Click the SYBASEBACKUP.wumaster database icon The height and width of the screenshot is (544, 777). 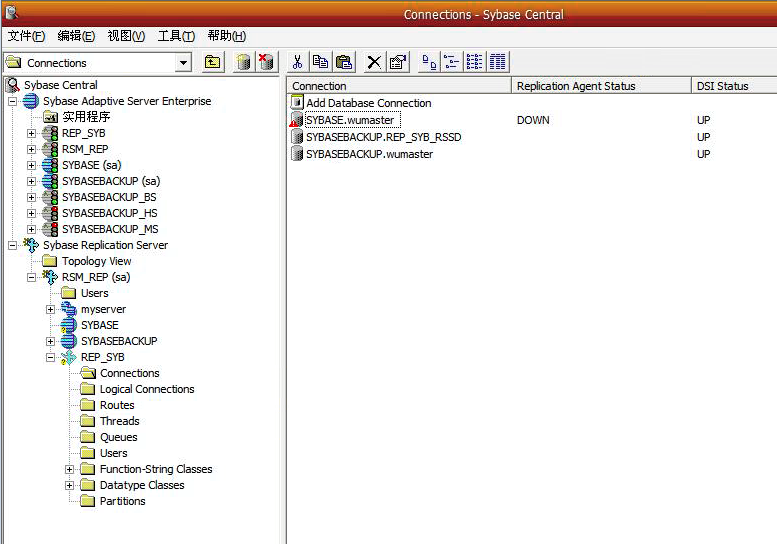pos(297,154)
